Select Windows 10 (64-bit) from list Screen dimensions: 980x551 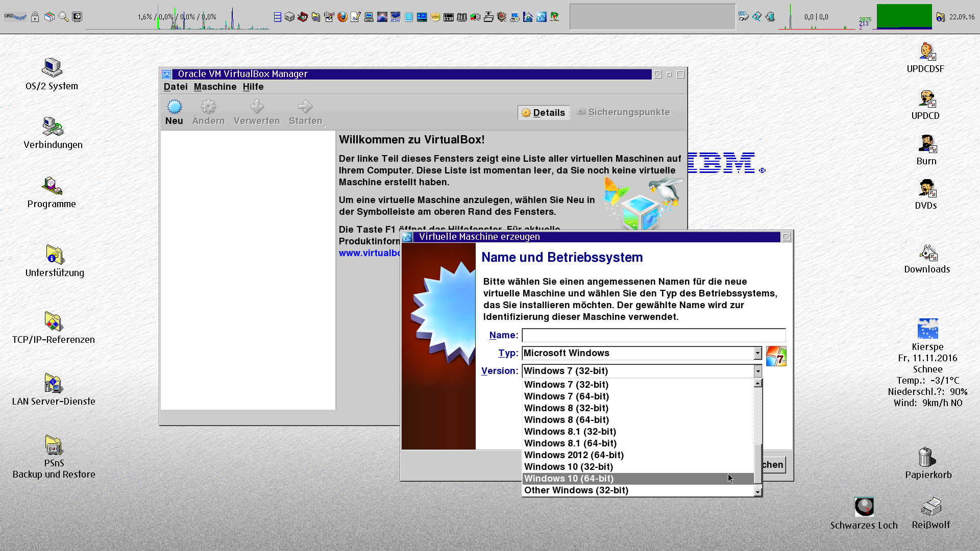pos(638,479)
